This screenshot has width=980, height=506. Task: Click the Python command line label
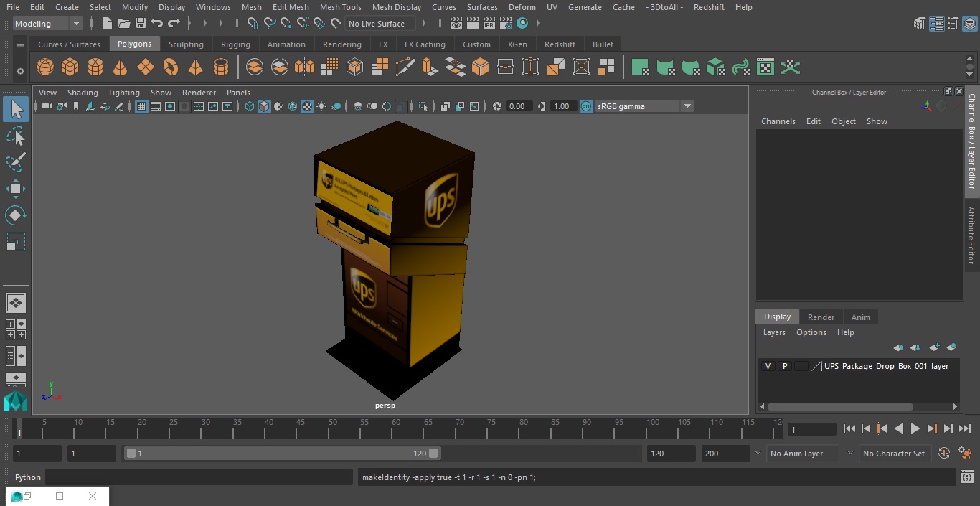coord(28,477)
